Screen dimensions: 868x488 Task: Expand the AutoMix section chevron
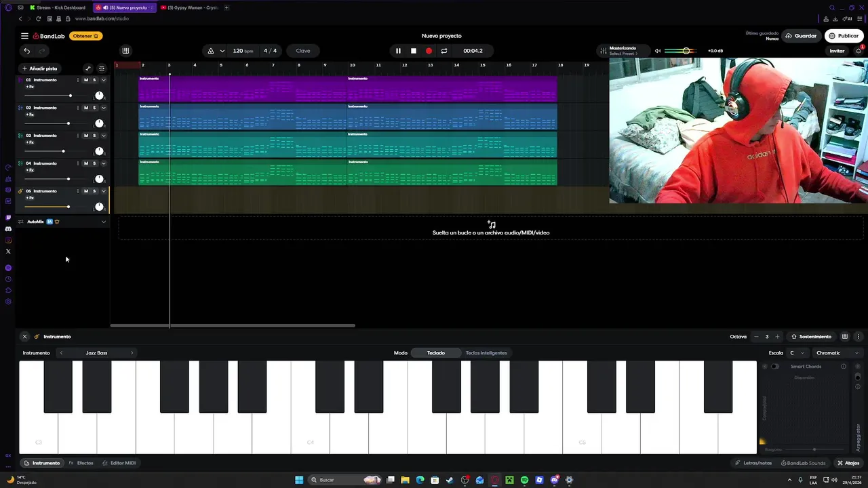tap(104, 222)
